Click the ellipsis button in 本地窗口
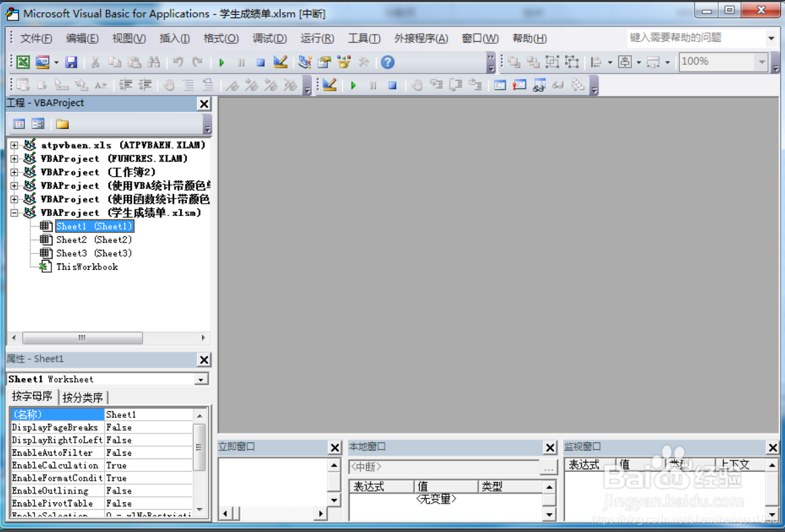Image resolution: width=785 pixels, height=532 pixels. (x=549, y=467)
